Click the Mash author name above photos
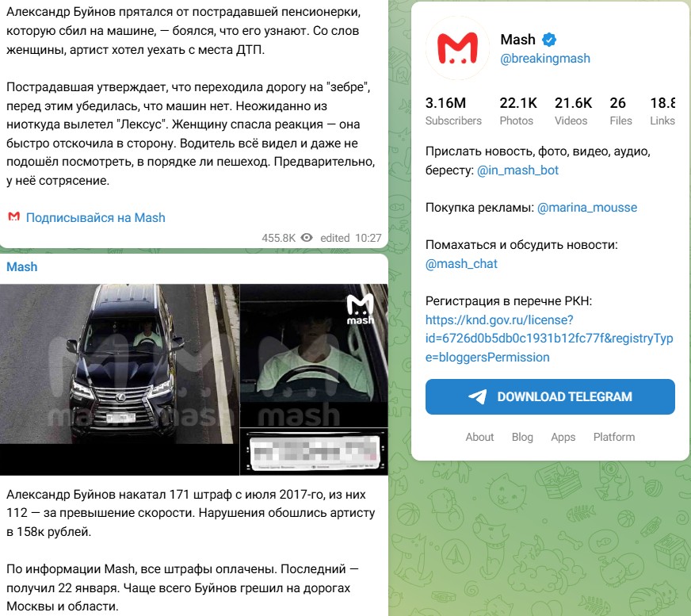The height and width of the screenshot is (616, 691). (22, 266)
